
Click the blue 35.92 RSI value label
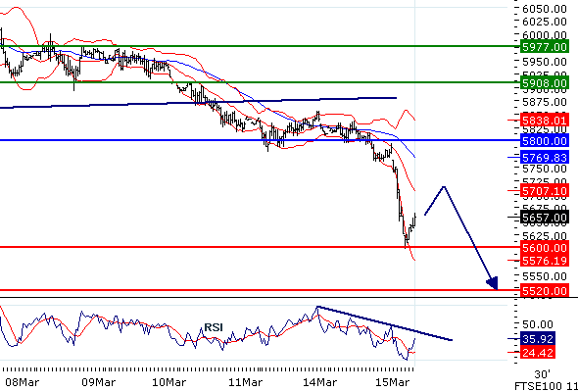coord(537,339)
